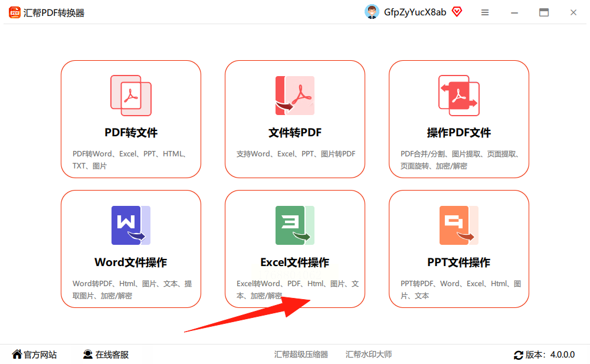Click username GfpZyYucX8ab
Screen dimensions: 590x364
(x=415, y=12)
